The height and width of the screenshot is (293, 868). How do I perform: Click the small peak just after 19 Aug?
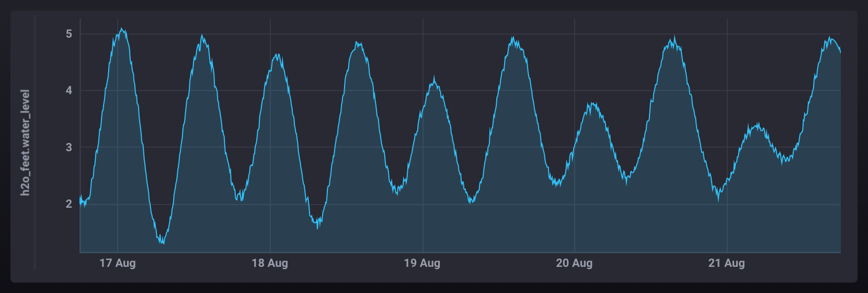pyautogui.click(x=434, y=78)
